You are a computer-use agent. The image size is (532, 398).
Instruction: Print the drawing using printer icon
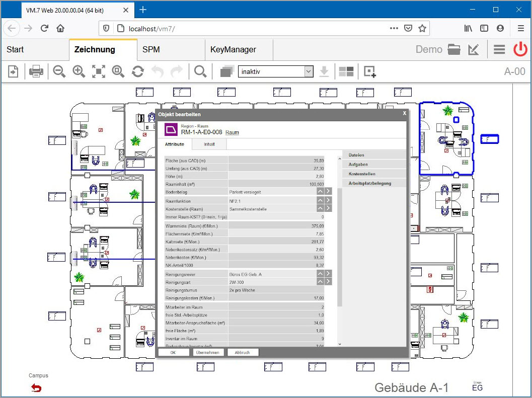(x=36, y=71)
